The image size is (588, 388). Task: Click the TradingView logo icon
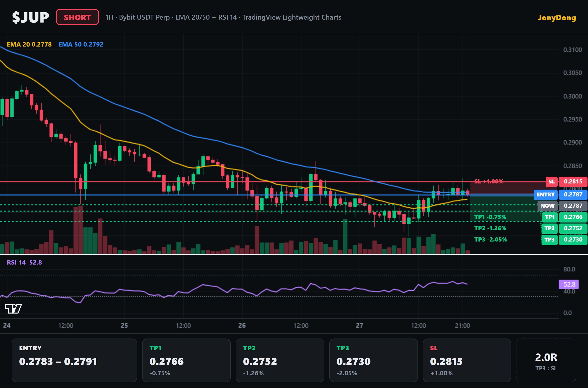click(13, 309)
